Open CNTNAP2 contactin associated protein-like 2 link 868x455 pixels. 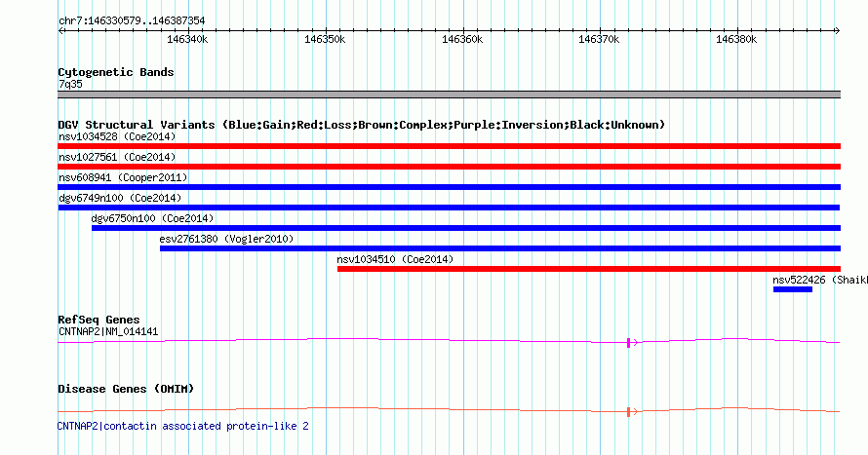182,426
